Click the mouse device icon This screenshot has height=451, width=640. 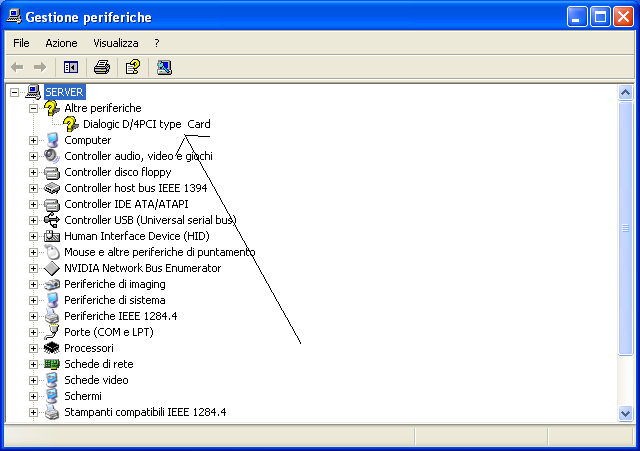click(52, 252)
